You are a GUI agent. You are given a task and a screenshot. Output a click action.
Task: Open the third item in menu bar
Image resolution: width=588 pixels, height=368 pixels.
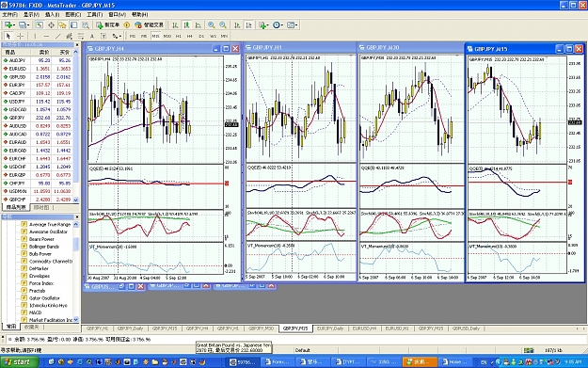(52, 14)
